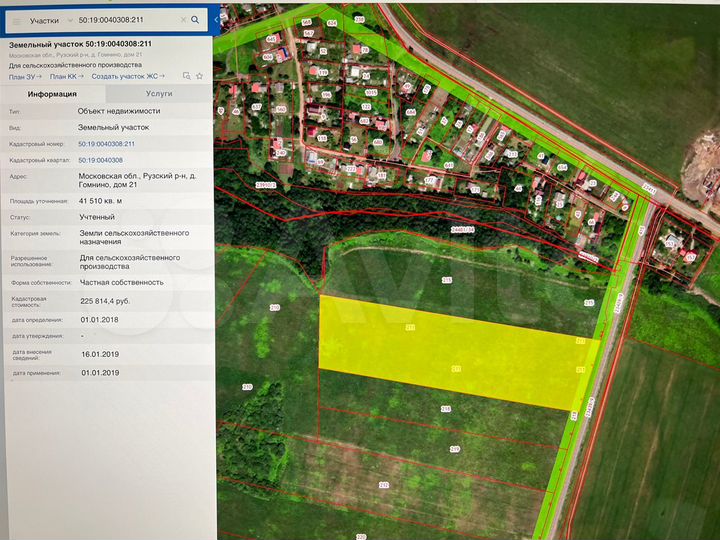This screenshot has height=540, width=720.
Task: Open the hamburger menu in search bar
Action: tap(16, 20)
